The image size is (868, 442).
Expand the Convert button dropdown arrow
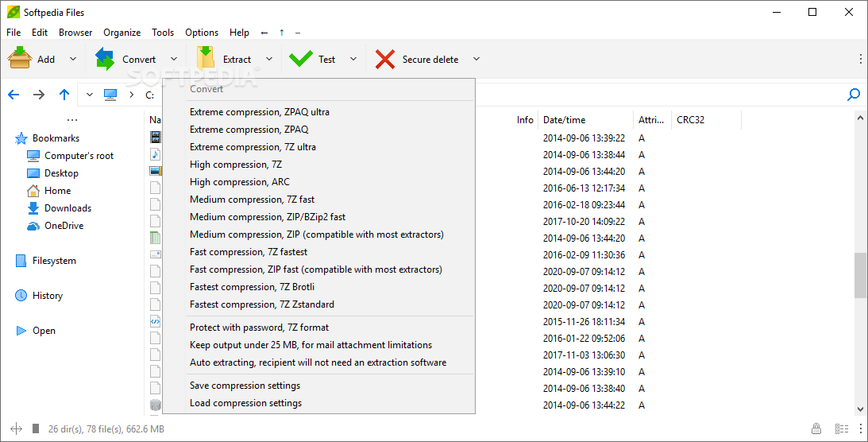tap(174, 59)
